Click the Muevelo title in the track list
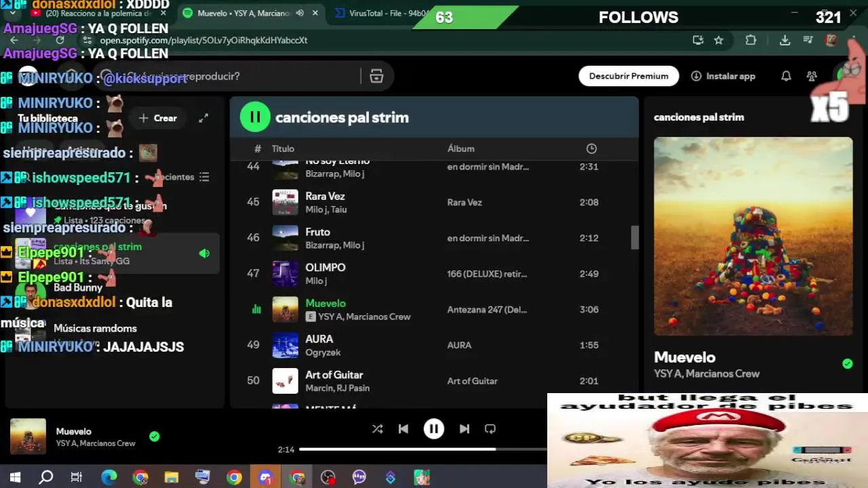Screen dimensions: 868x488 click(325, 303)
